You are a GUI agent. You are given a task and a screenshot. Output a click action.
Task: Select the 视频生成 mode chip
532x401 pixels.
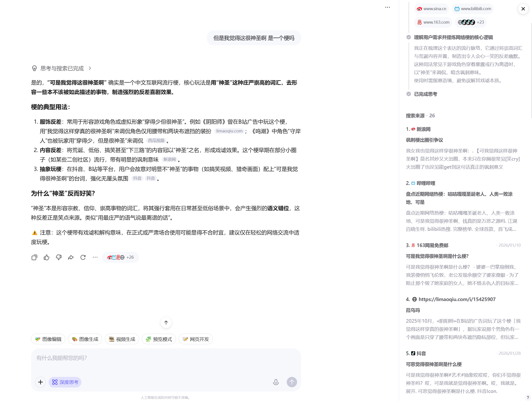point(122,339)
